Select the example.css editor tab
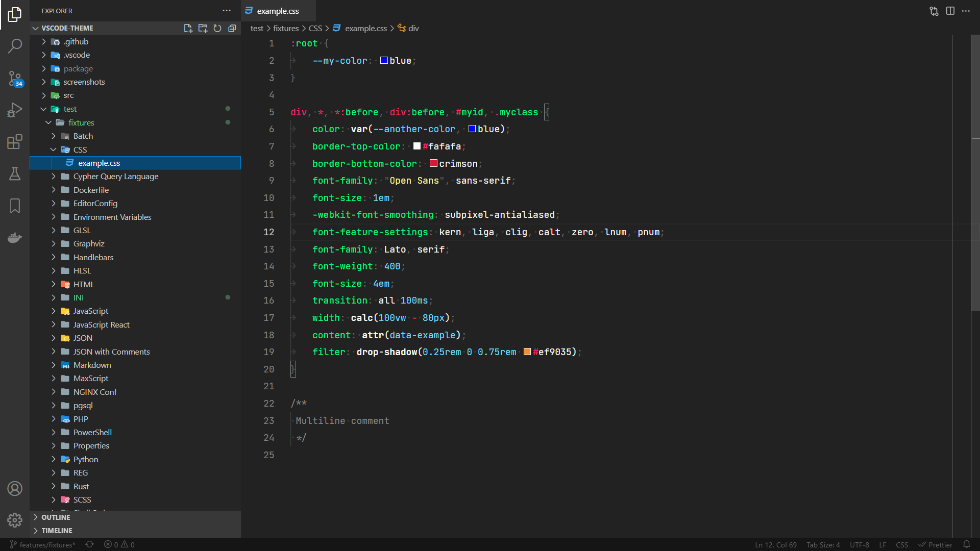The image size is (980, 551). click(278, 11)
